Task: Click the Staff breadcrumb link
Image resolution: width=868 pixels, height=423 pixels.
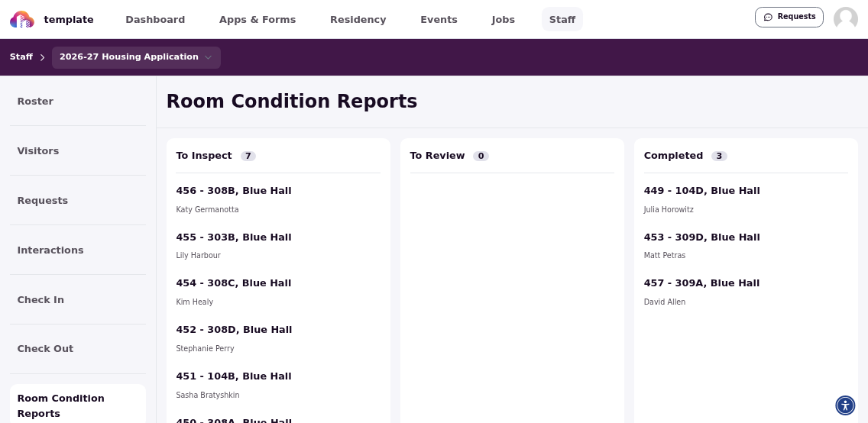Action: [21, 57]
